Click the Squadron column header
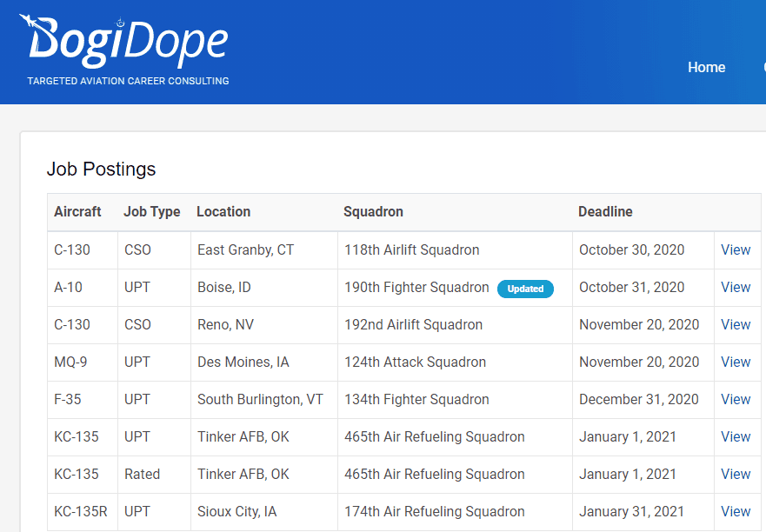 point(373,211)
